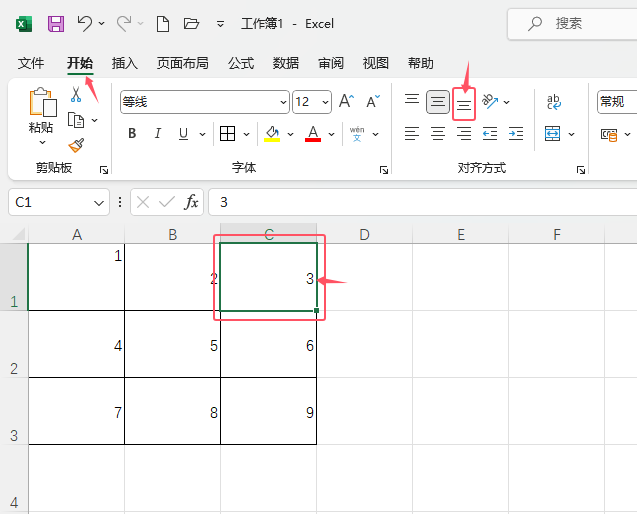637x514 pixels.
Task: Toggle bottom vertical alignment
Action: tap(464, 105)
